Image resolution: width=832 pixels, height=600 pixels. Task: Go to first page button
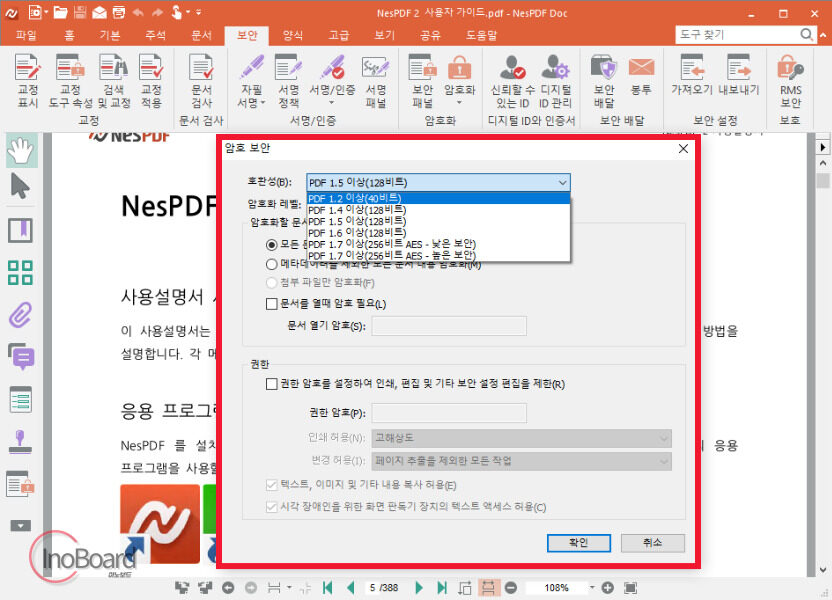(x=327, y=587)
